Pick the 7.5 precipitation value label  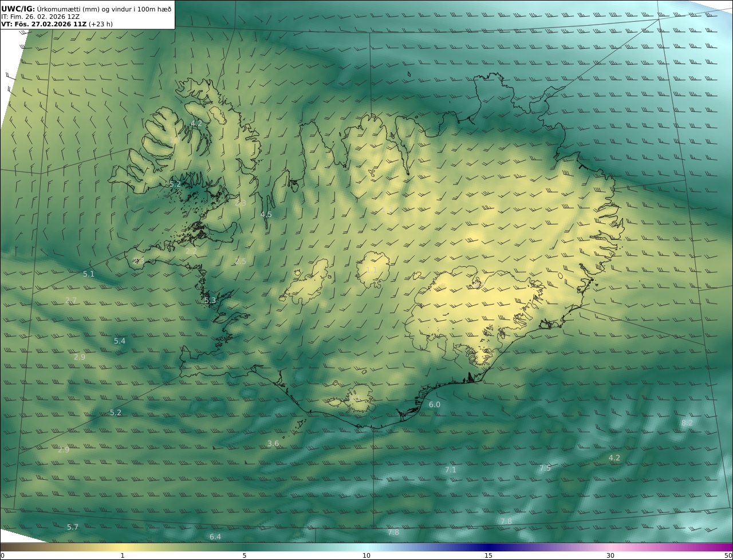click(545, 468)
